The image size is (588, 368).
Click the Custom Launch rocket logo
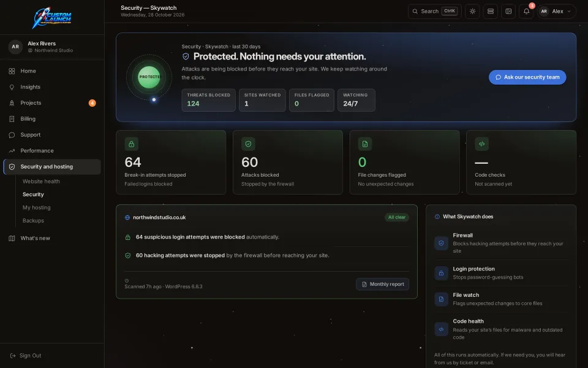click(x=51, y=17)
